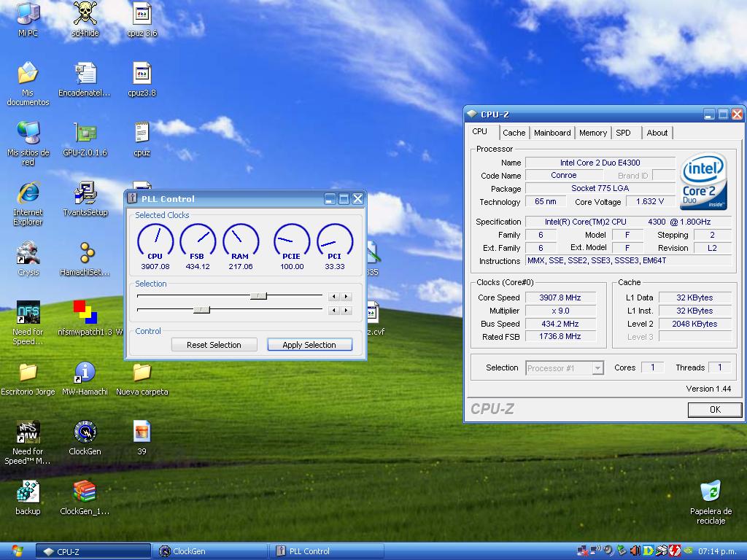Decrease first slider with left arrow
The image size is (747, 560).
pos(334,297)
